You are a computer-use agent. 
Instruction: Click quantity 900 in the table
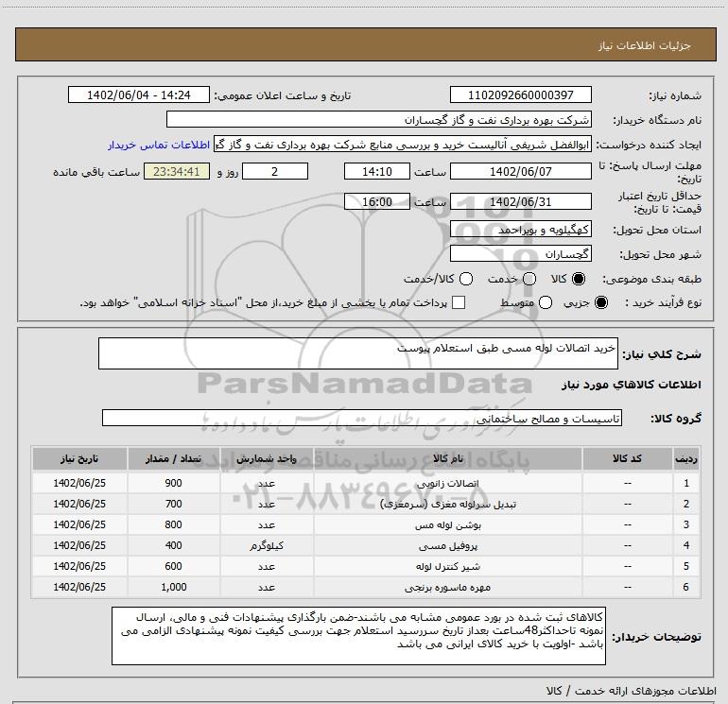tap(174, 483)
